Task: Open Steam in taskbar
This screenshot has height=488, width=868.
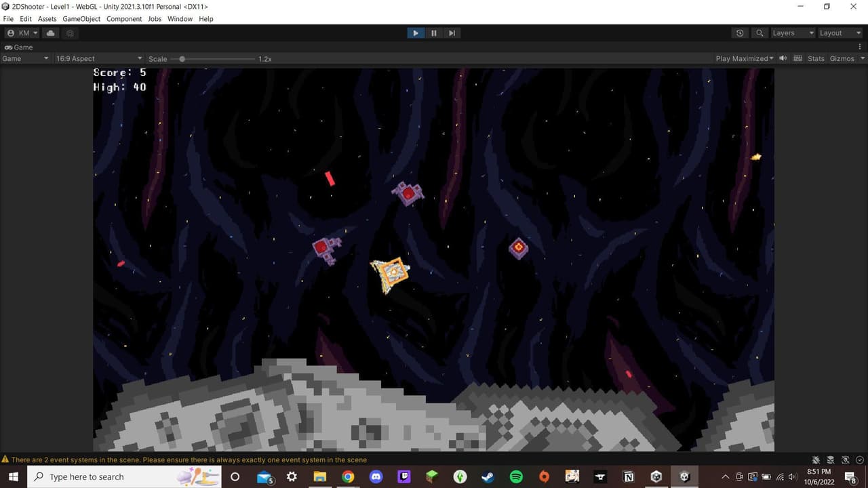Action: [488, 476]
